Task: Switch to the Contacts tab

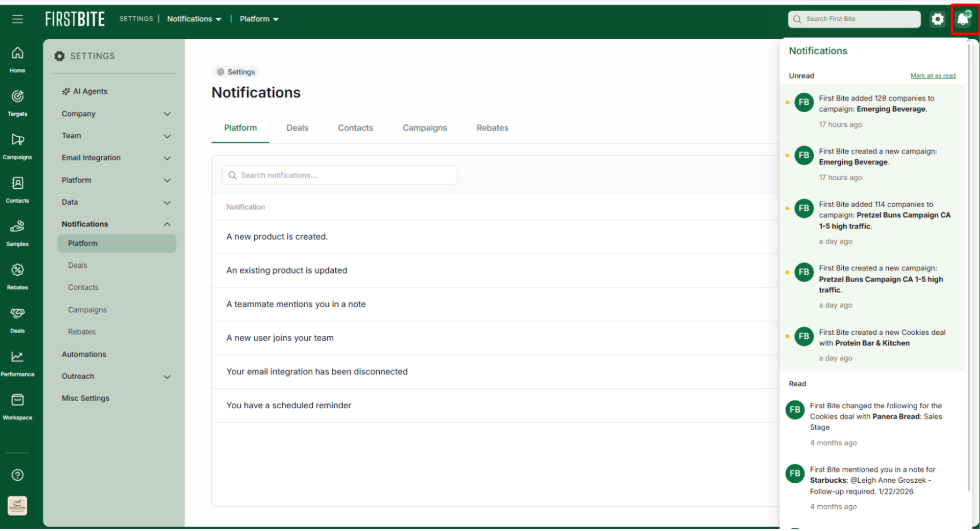Action: coord(355,128)
